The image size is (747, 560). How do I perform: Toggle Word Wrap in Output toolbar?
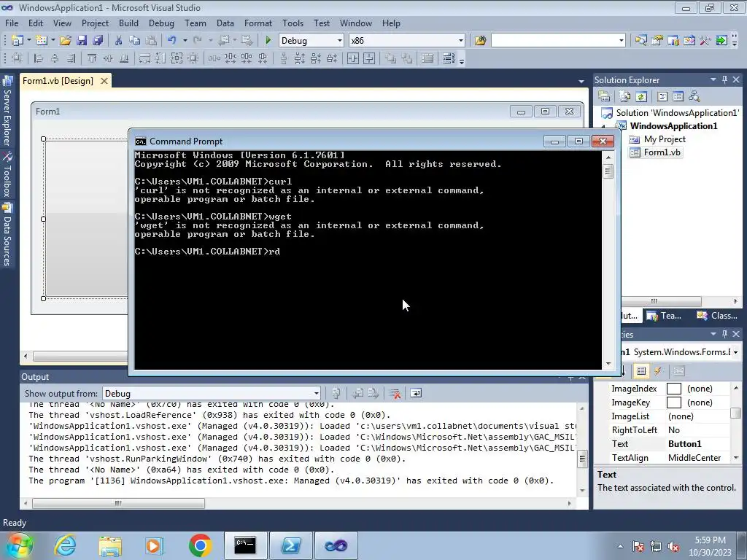(415, 393)
